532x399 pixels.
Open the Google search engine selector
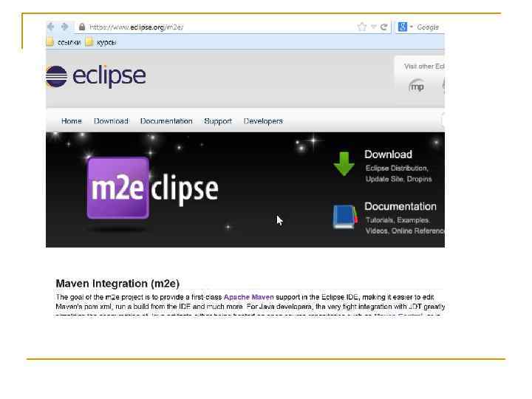tap(405, 27)
